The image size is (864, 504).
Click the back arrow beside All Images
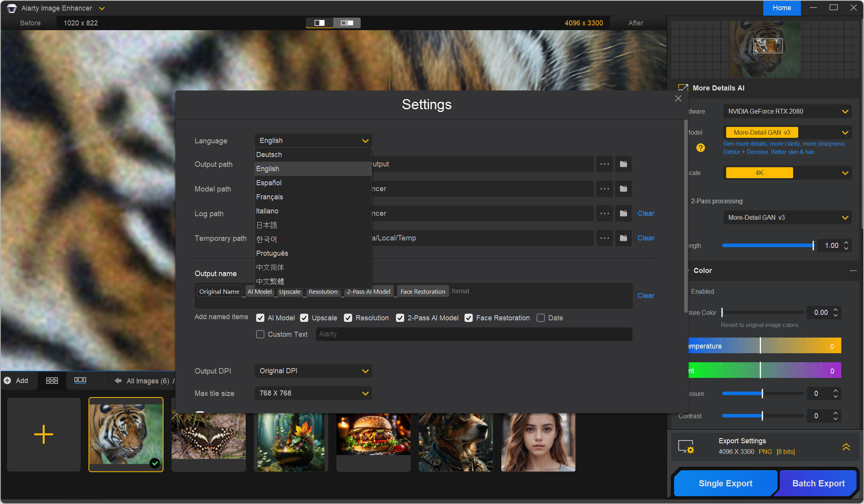117,381
